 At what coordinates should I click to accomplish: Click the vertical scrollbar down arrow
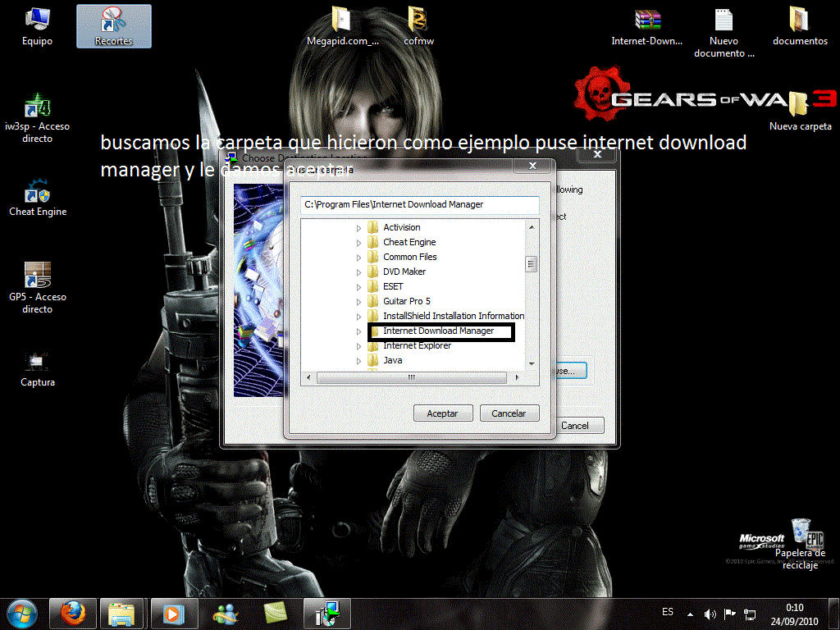pos(532,363)
